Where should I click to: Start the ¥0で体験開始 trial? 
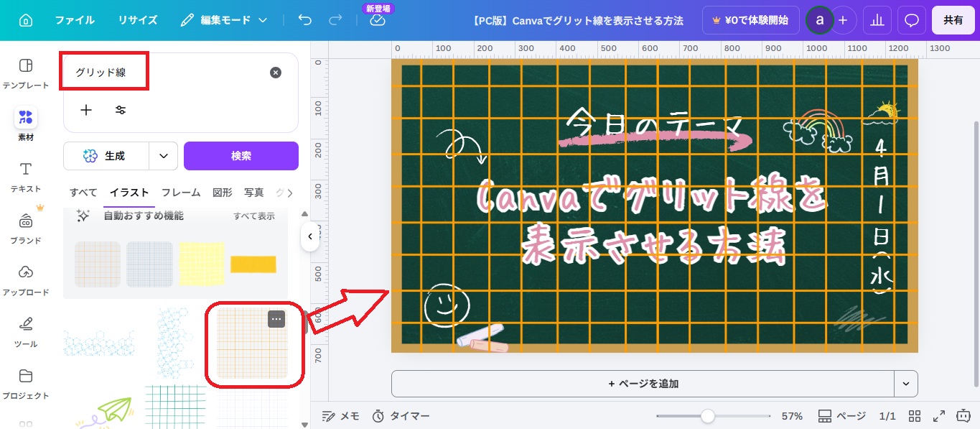(x=750, y=20)
